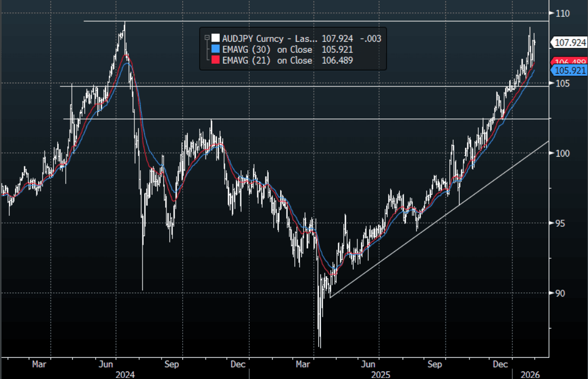
Task: Select the lowest horizontal line near 102.5
Action: click(x=326, y=119)
